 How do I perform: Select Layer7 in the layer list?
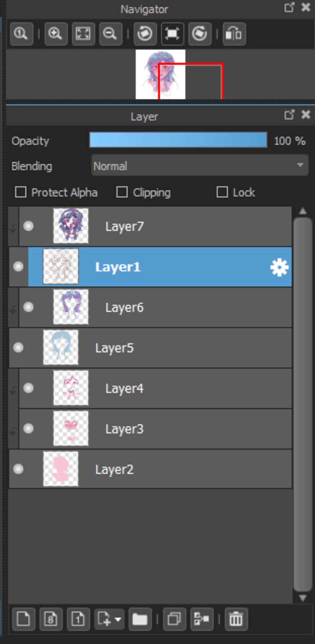[x=155, y=226]
